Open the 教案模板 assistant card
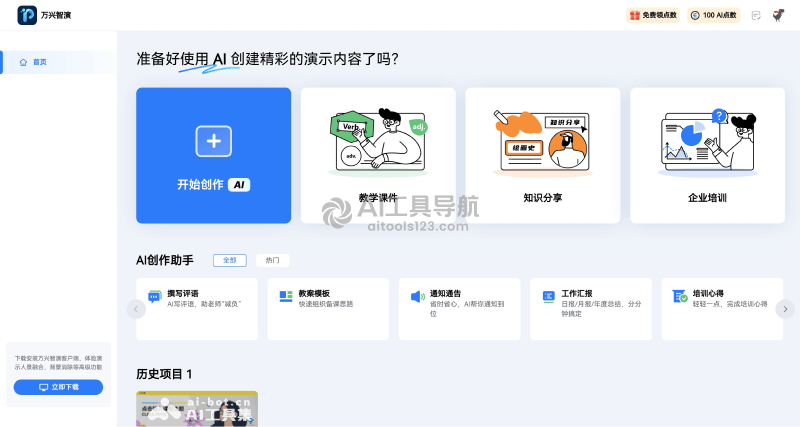The image size is (800, 427). 328,309
